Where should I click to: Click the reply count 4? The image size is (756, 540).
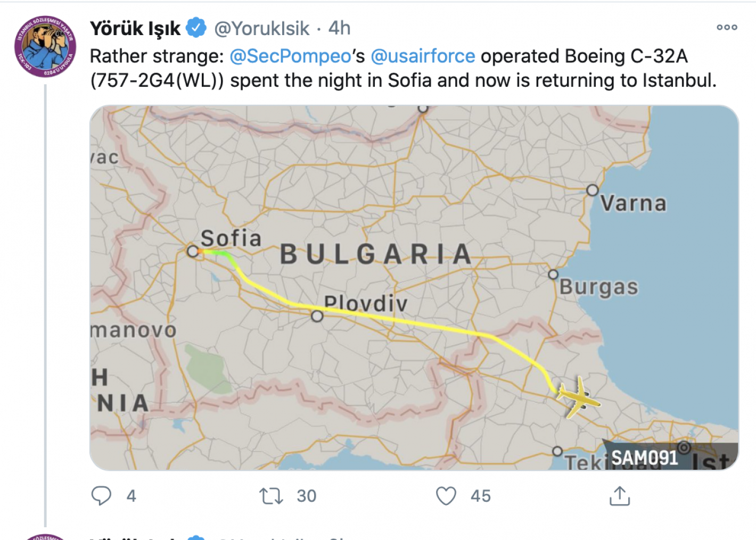132,496
